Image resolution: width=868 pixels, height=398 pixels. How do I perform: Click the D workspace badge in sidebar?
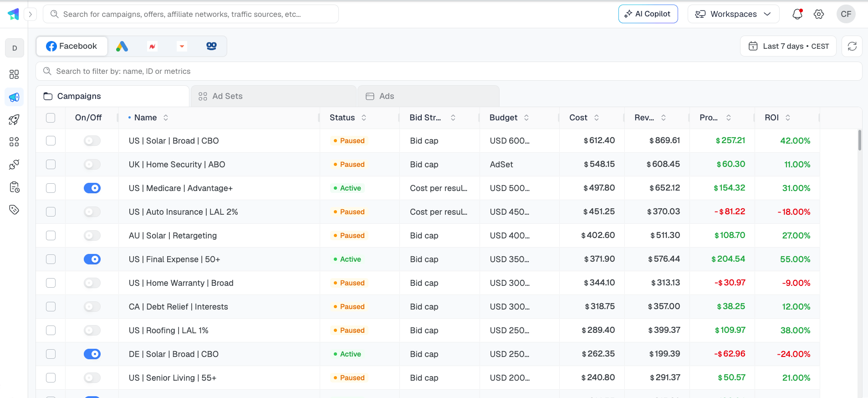click(15, 48)
